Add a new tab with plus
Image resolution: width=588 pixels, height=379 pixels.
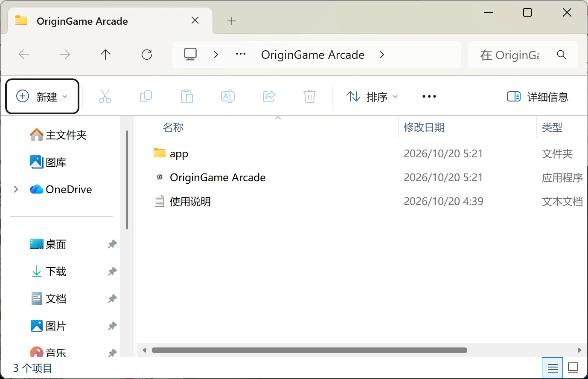232,21
